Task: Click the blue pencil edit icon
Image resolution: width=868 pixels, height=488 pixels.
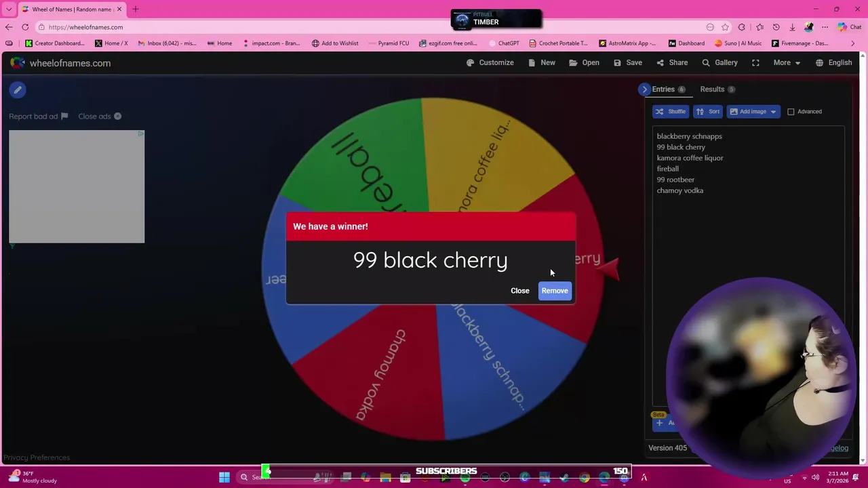Action: tap(18, 89)
